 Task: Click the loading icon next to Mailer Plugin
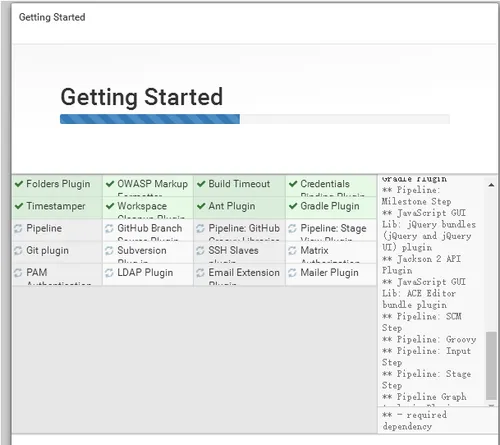pos(292,273)
